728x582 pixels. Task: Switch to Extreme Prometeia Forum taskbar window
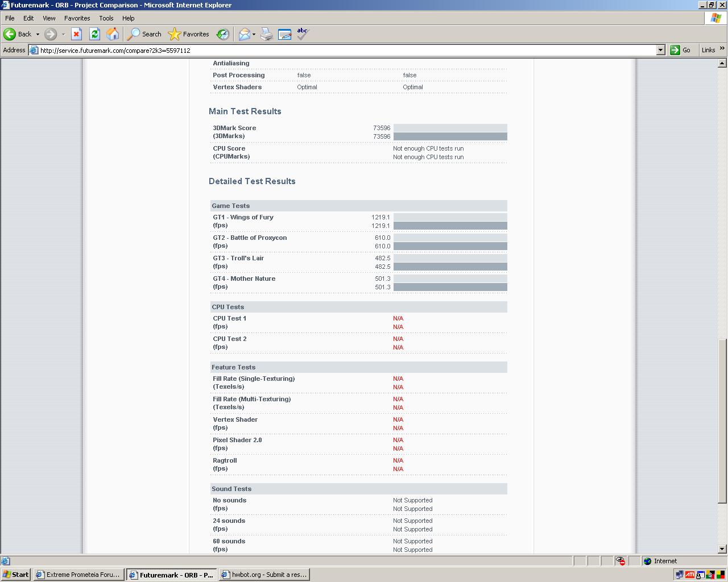coord(78,575)
